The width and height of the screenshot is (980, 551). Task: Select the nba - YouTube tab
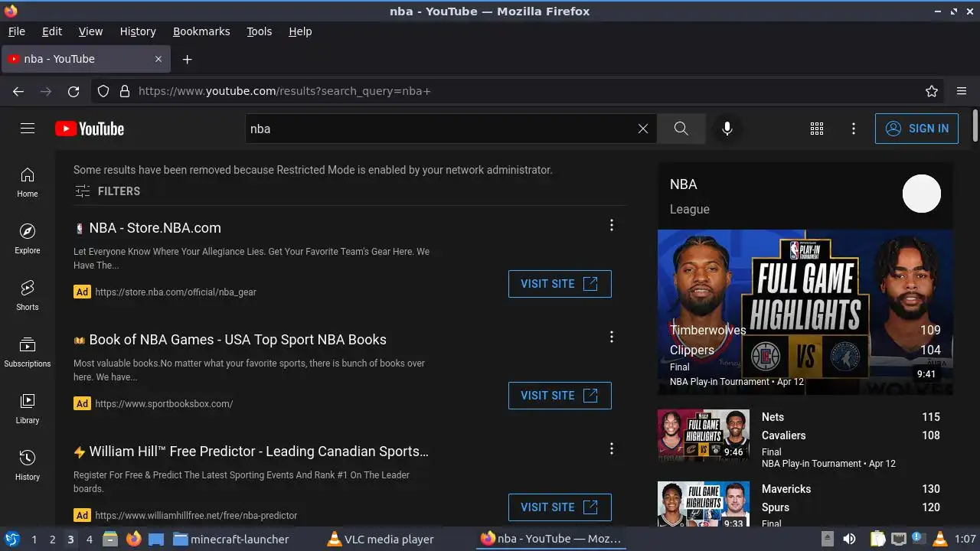[84, 59]
